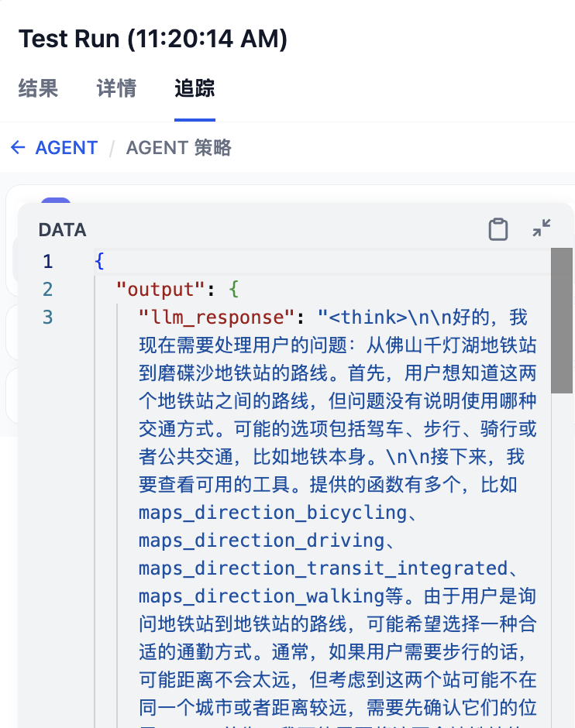Go back via the AGENT breadcrumb link

[x=67, y=147]
